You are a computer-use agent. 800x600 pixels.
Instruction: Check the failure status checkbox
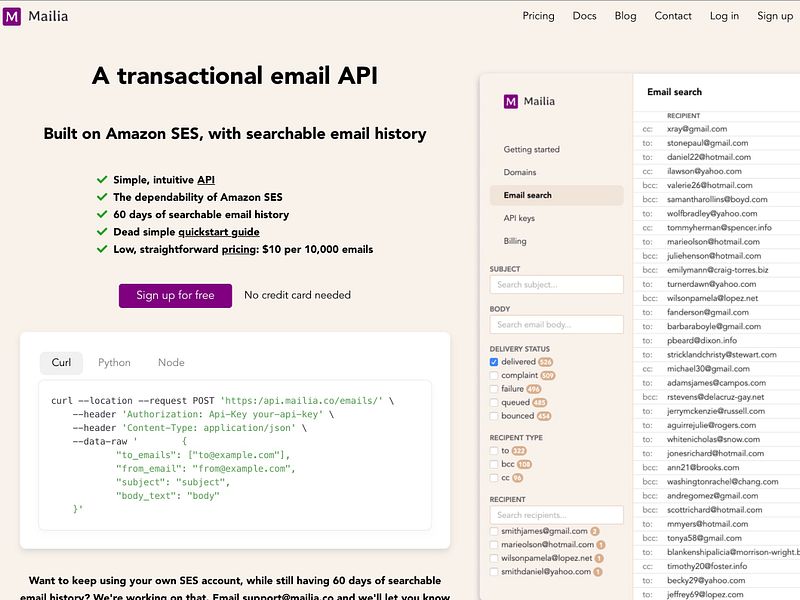tap(494, 389)
